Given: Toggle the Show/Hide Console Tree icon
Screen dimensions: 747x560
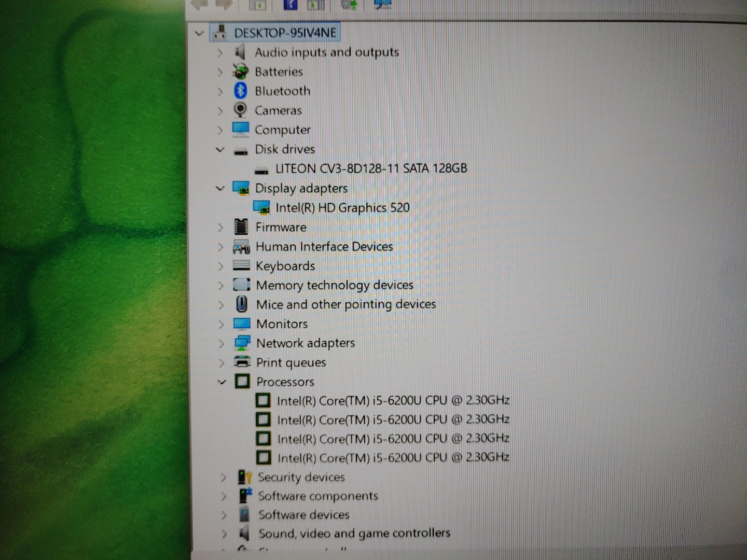Looking at the screenshot, I should tap(256, 5).
